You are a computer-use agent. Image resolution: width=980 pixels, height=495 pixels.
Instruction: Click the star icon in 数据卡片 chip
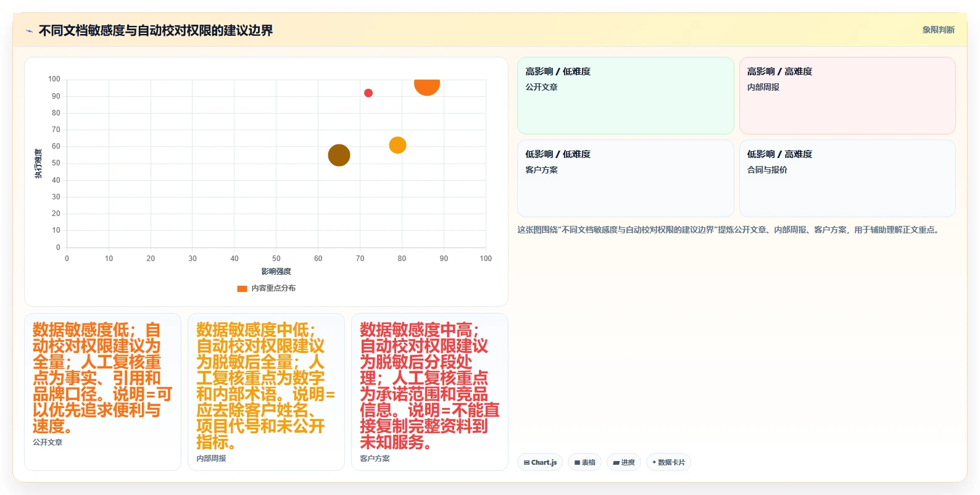click(654, 462)
